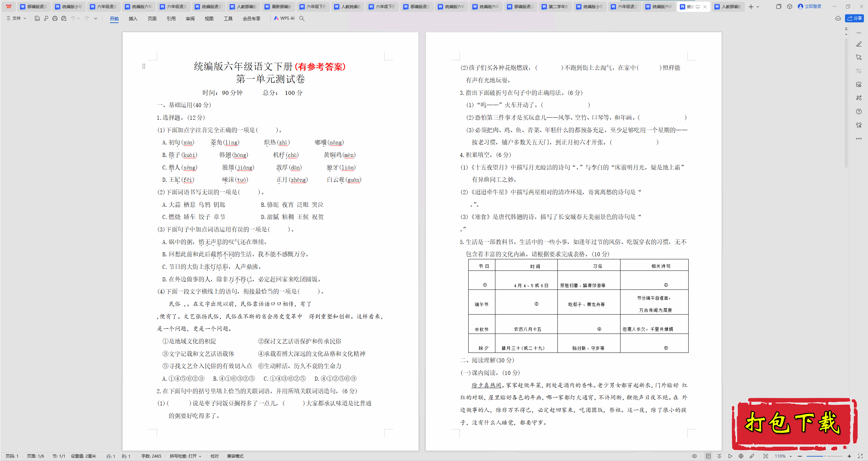Open the new-tab options chevron next to plus
This screenshot has width=868, height=461.
[758, 7]
